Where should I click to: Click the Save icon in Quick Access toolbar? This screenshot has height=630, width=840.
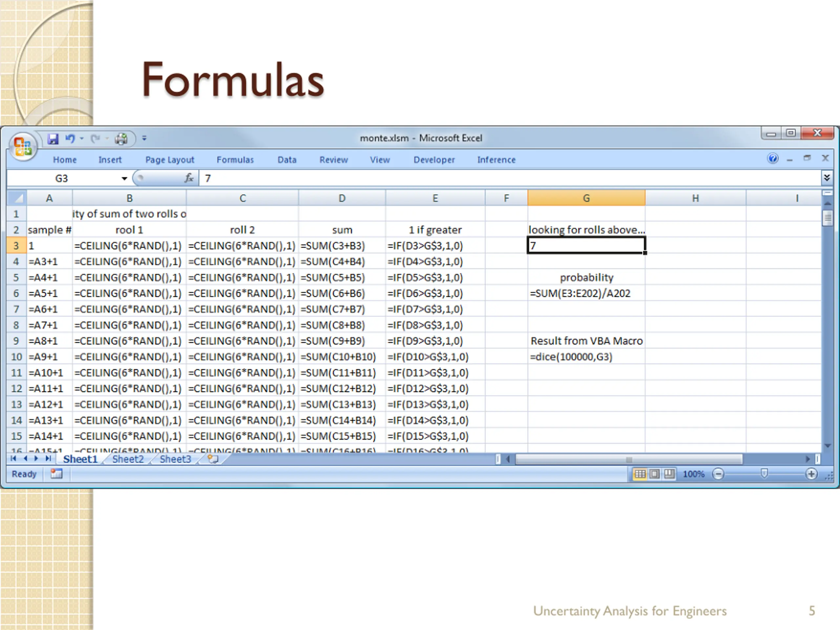pos(53,139)
